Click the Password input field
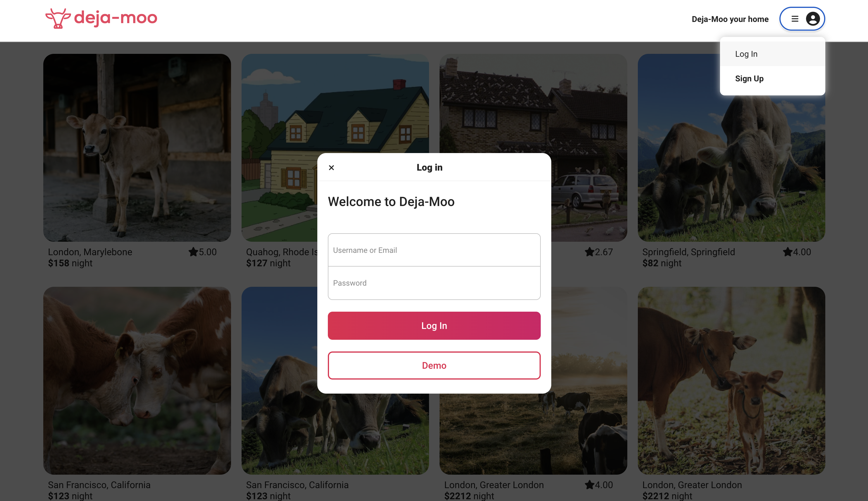This screenshot has height=501, width=868. click(x=434, y=283)
